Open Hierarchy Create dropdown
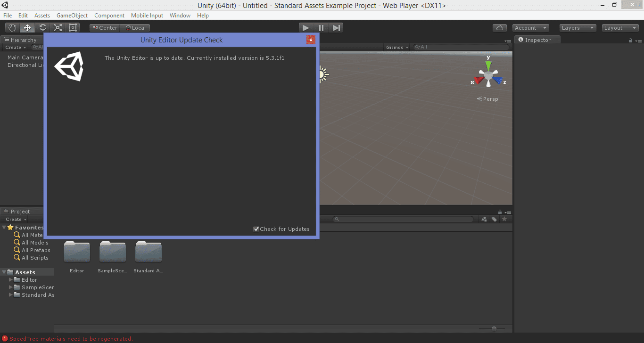The height and width of the screenshot is (343, 644). (16, 48)
